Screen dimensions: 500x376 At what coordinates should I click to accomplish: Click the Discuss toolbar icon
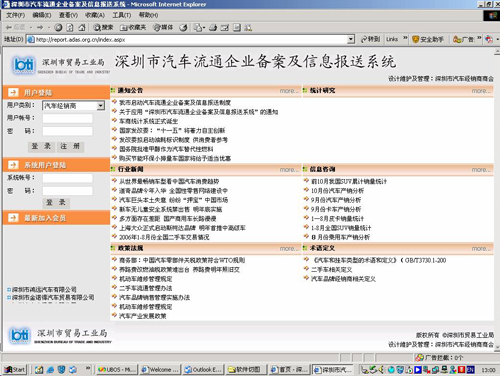tap(236, 27)
